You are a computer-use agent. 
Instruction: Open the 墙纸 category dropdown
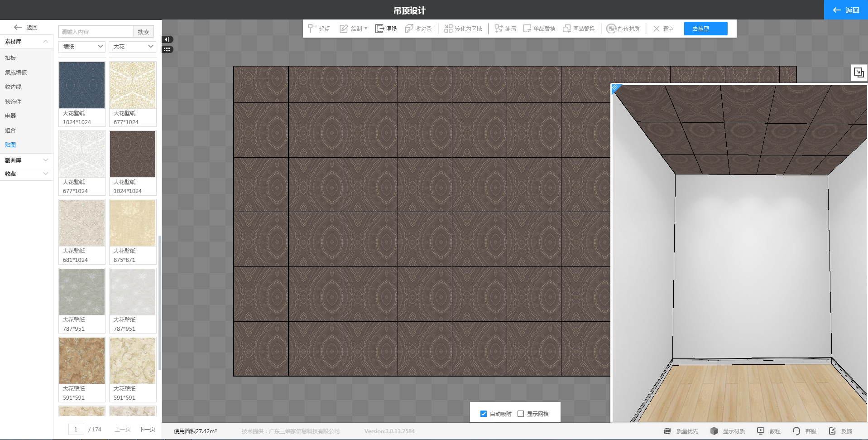pos(82,47)
